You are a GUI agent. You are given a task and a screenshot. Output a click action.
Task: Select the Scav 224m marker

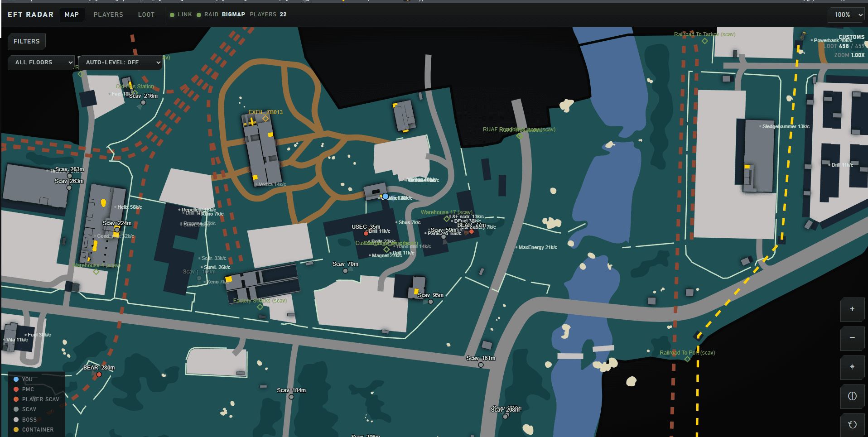(x=117, y=230)
